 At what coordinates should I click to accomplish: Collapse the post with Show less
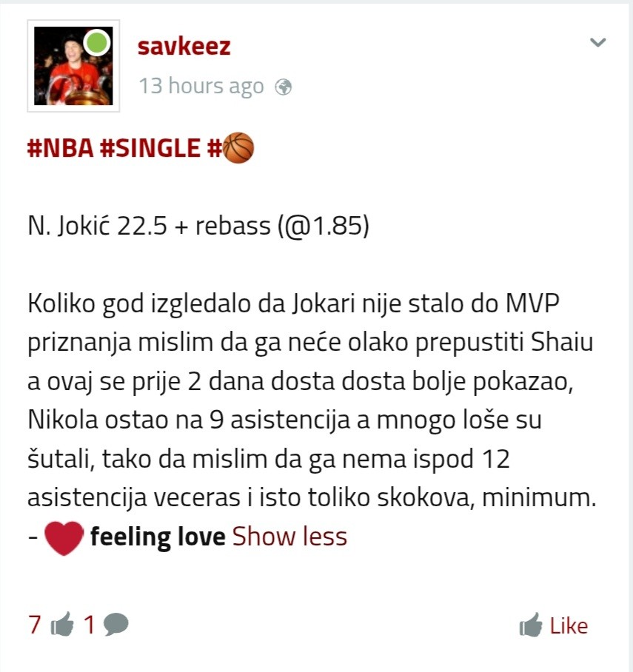click(x=289, y=536)
